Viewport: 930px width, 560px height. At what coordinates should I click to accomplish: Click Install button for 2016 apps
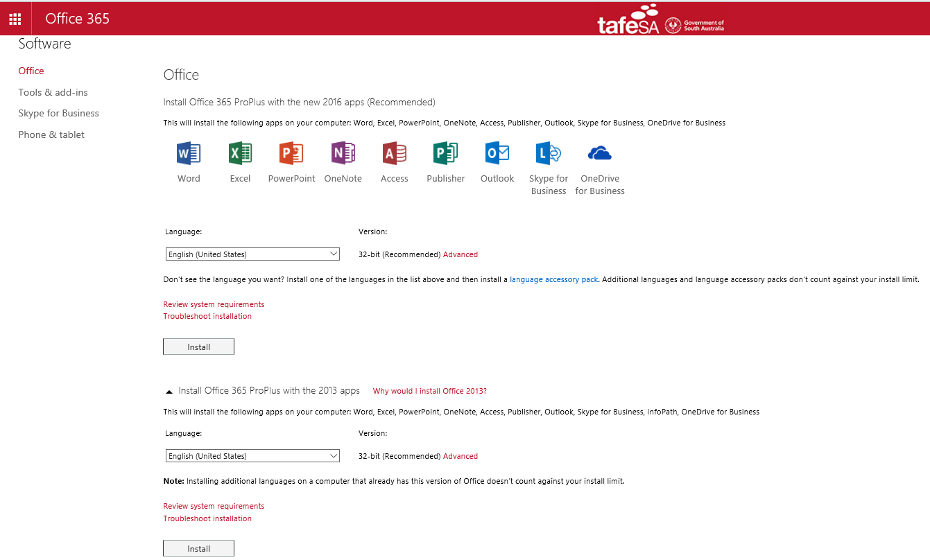pos(198,347)
